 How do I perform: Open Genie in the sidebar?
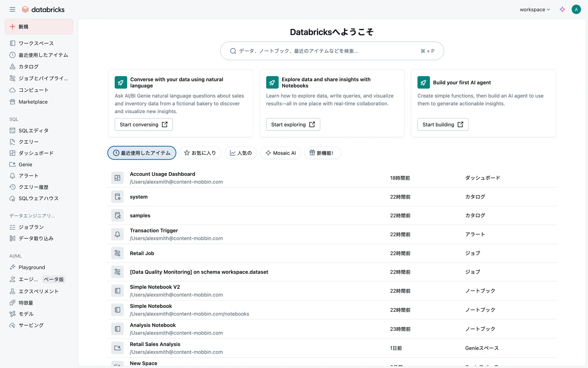(25, 164)
